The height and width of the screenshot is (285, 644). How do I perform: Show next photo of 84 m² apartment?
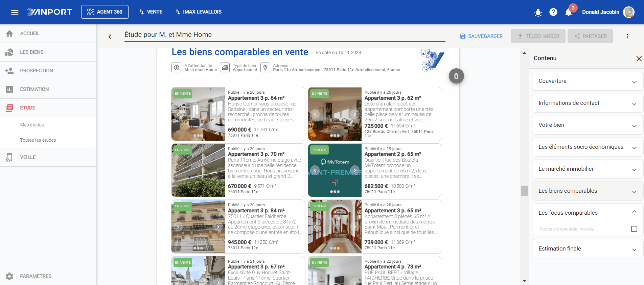coord(218,227)
